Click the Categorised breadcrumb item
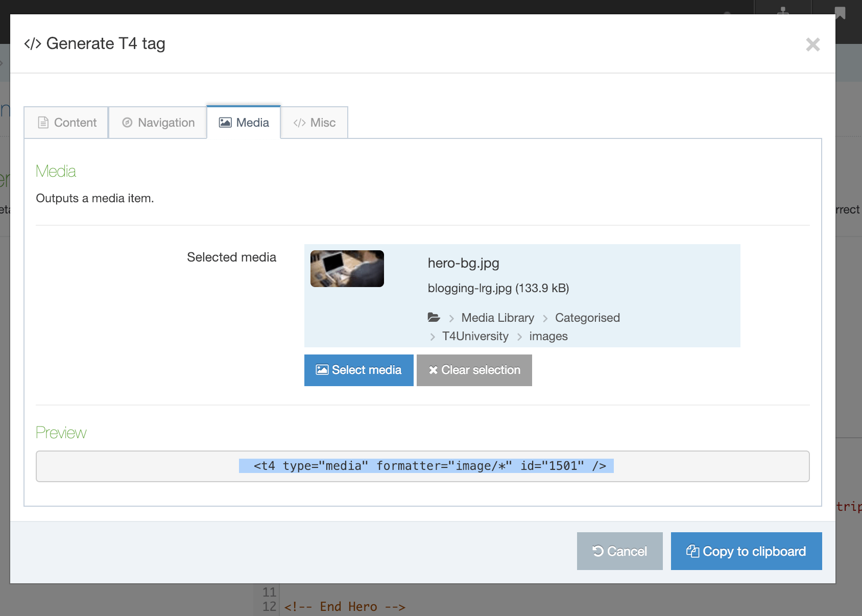 click(x=587, y=318)
